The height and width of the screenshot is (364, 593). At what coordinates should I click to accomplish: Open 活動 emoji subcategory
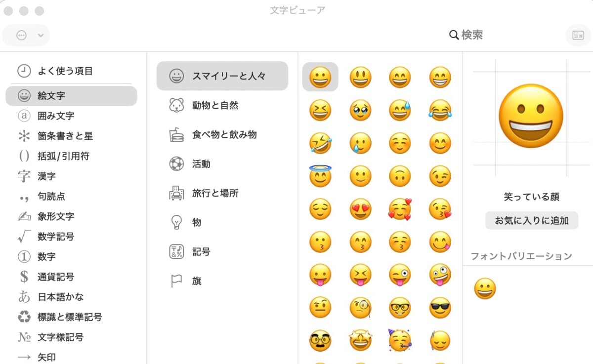pos(222,164)
